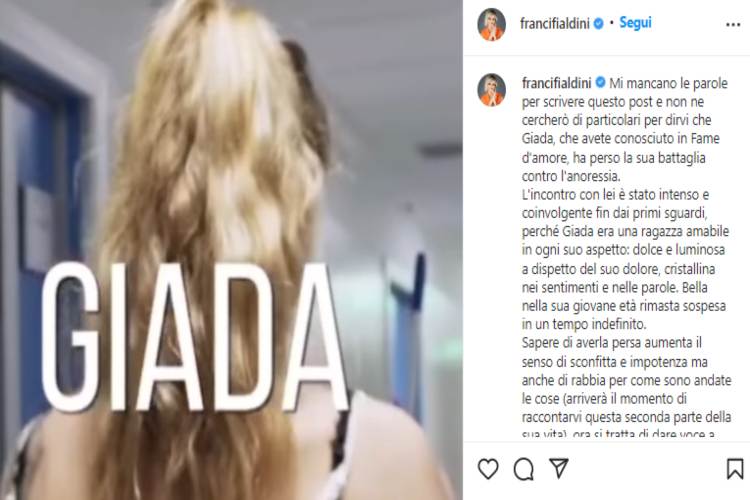Share the post using the paper plane icon
Viewport: 750px width, 500px height.
pyautogui.click(x=559, y=468)
